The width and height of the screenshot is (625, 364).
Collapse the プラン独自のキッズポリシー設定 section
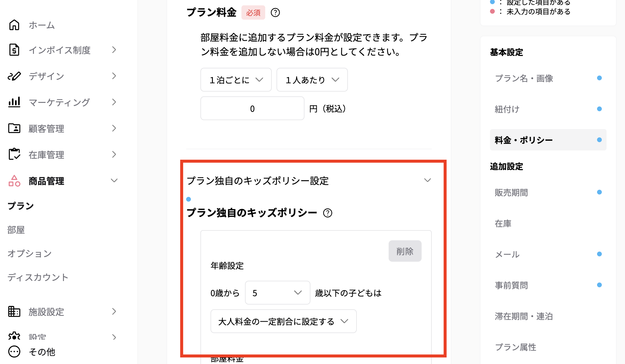[x=427, y=180]
